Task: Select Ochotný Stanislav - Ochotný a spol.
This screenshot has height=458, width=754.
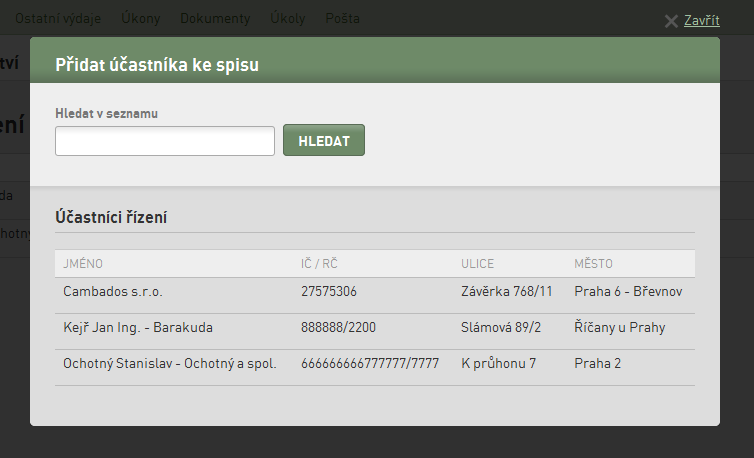Action: pos(170,363)
